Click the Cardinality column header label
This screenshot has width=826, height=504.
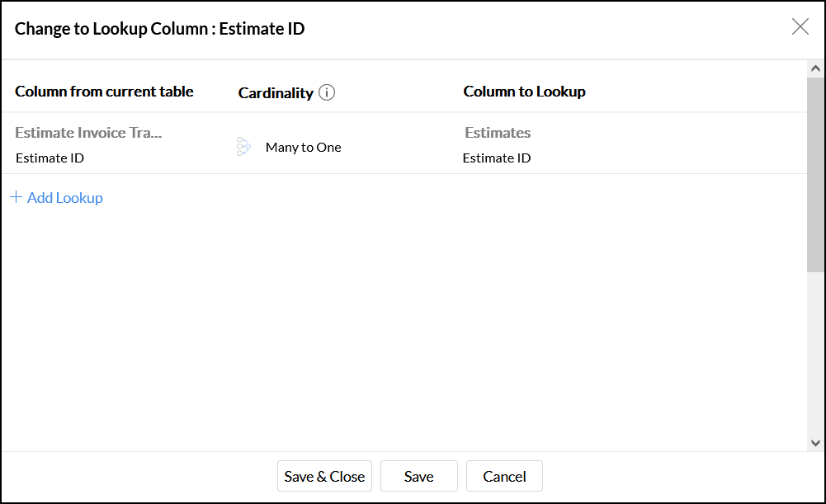click(276, 93)
